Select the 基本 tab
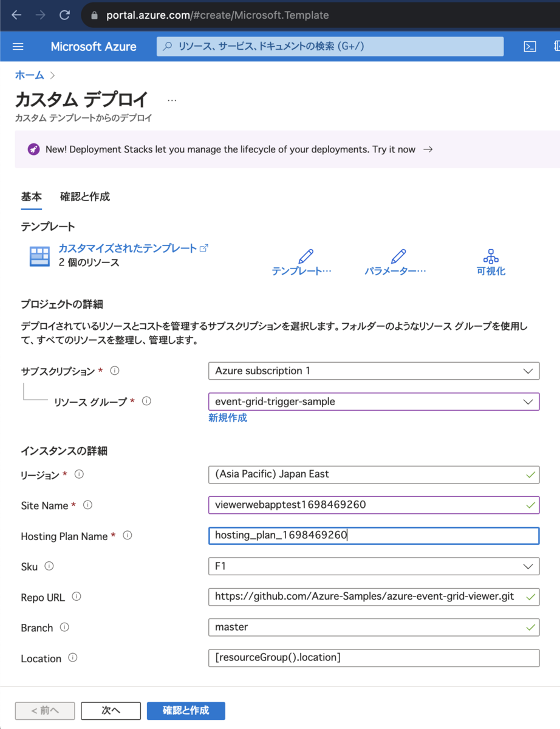 (x=32, y=197)
